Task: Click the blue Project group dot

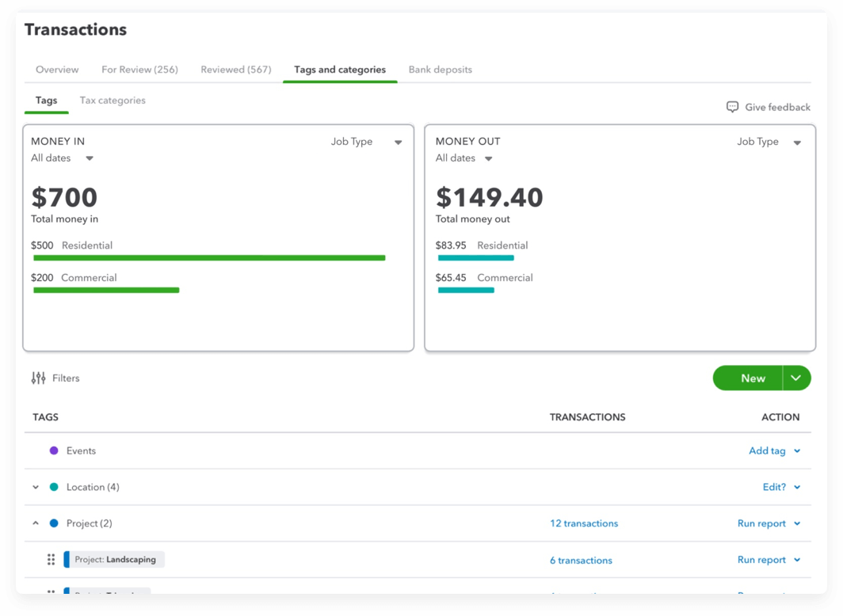Action: (54, 523)
